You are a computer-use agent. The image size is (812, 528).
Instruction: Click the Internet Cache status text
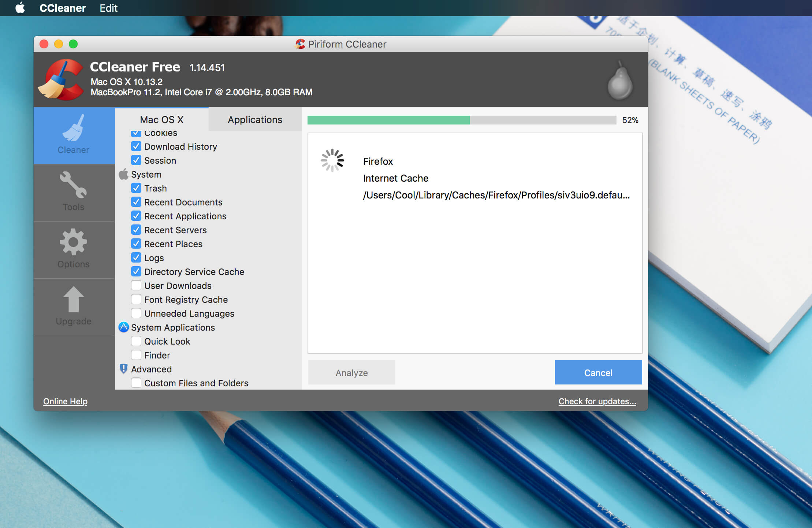coord(396,178)
